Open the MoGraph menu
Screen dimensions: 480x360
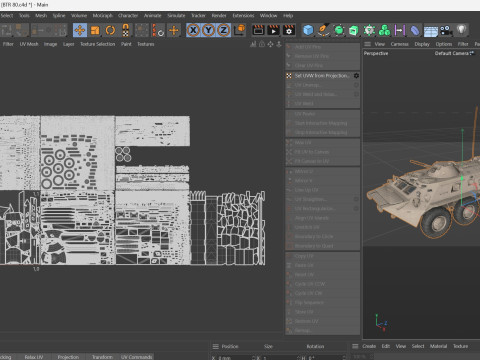[x=103, y=15]
